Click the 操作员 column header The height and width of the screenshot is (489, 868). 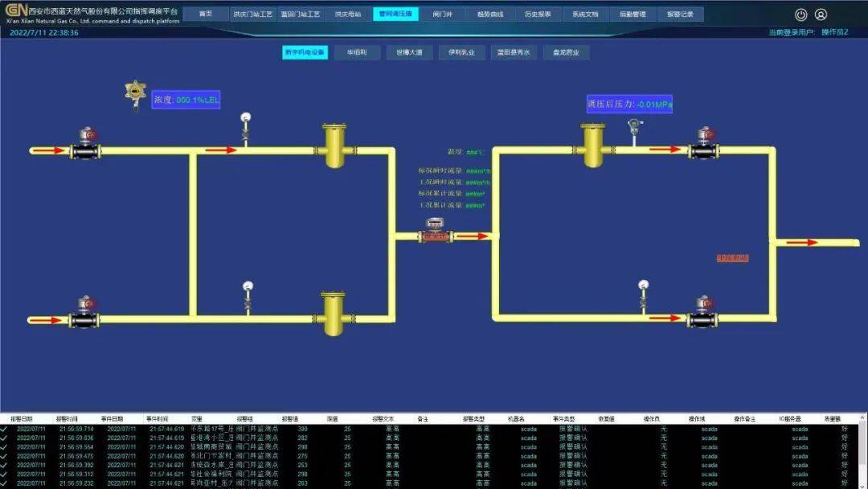tap(652, 419)
